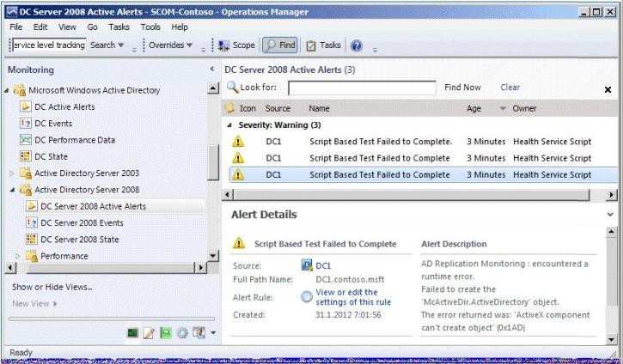Viewport: 623px width, 364px height.
Task: Sort alerts by the Source column
Action: (278, 108)
